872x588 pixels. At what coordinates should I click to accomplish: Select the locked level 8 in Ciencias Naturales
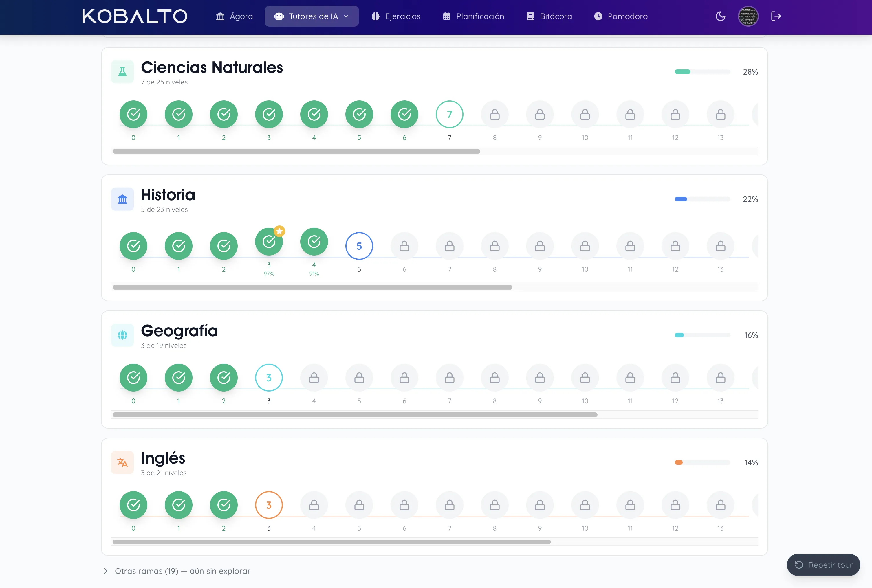[x=494, y=114]
